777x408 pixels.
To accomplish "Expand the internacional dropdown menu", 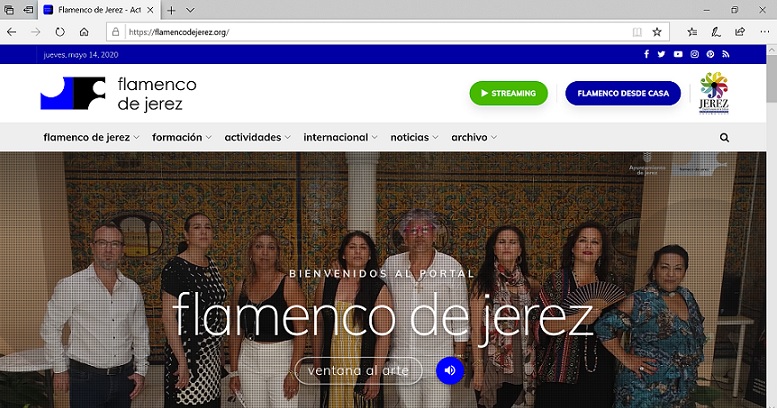I will tap(340, 137).
